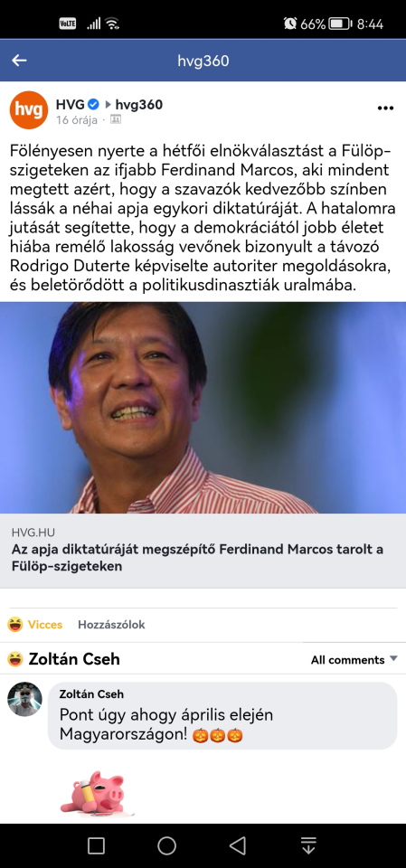406x868 pixels.
Task: Open the hvg360 group link
Action: (x=139, y=104)
